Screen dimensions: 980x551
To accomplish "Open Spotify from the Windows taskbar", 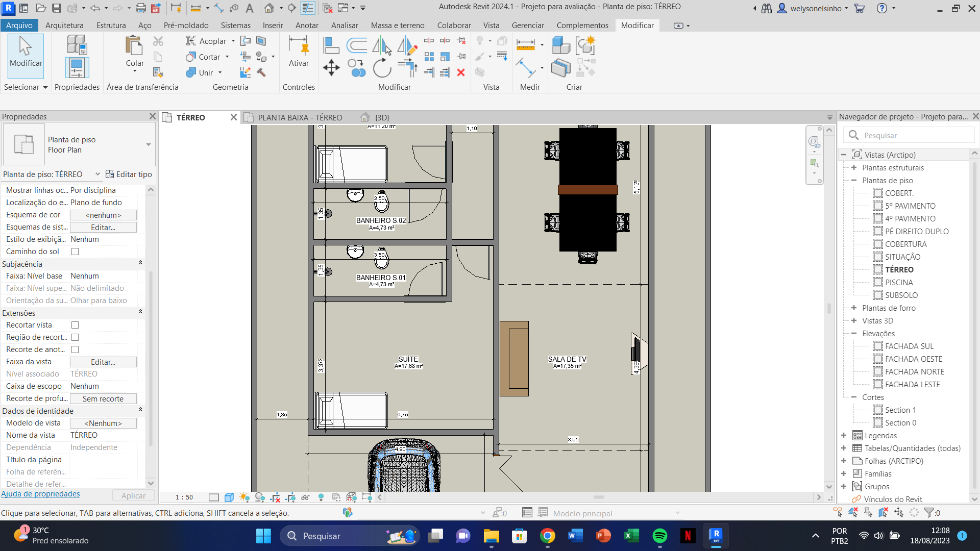I will pos(659,536).
